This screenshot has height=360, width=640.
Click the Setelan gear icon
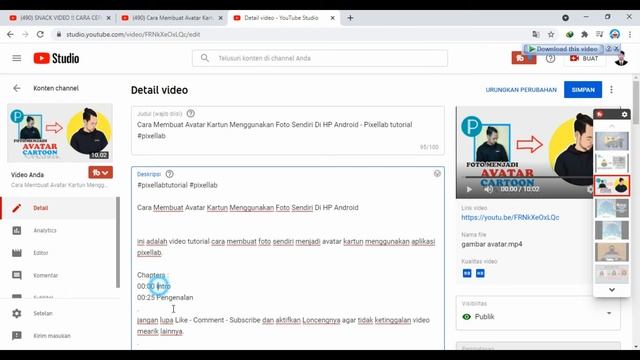(x=17, y=313)
